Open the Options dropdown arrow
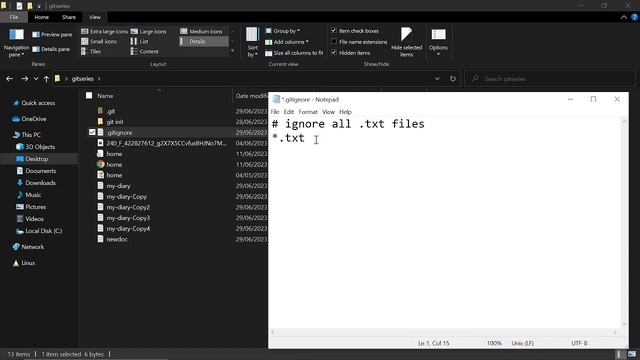640x360 pixels. 438,54
